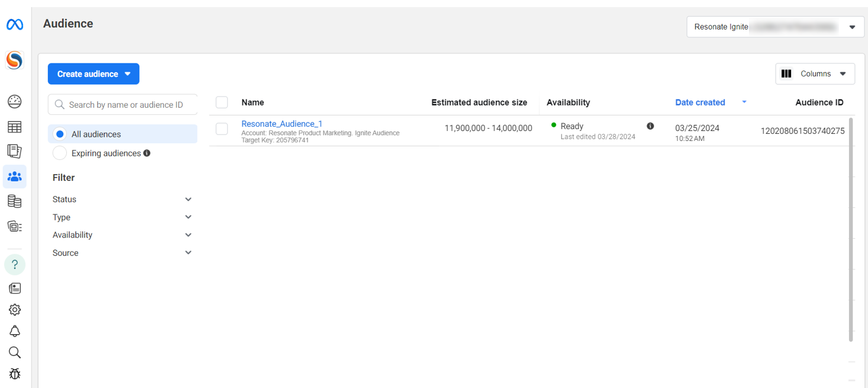Tick the checkbox for Resonate_Audience_1
Viewport: 868px width, 388px height.
(x=222, y=129)
